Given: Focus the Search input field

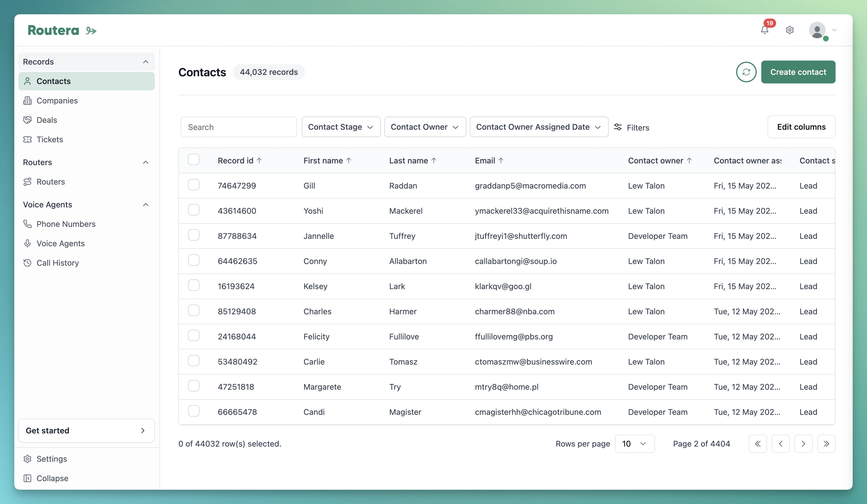Looking at the screenshot, I should point(239,127).
